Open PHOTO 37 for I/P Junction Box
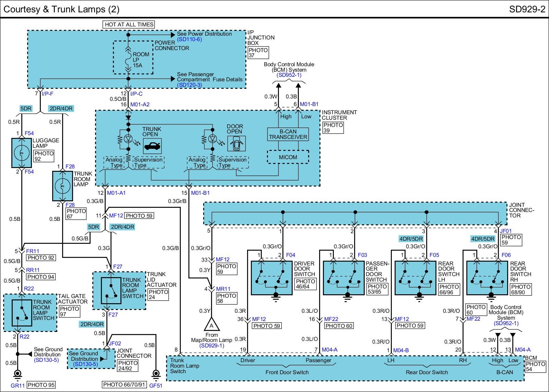Viewport: 549px width, 392px height. pos(258,53)
